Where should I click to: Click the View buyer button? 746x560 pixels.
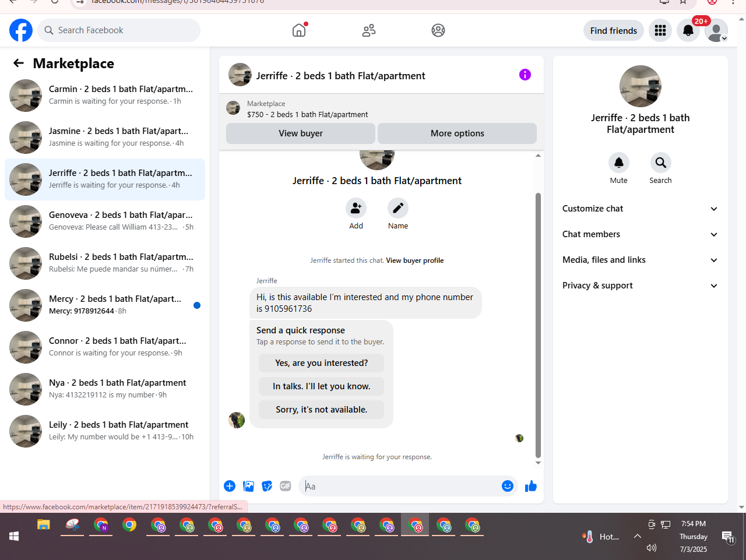[x=301, y=133]
